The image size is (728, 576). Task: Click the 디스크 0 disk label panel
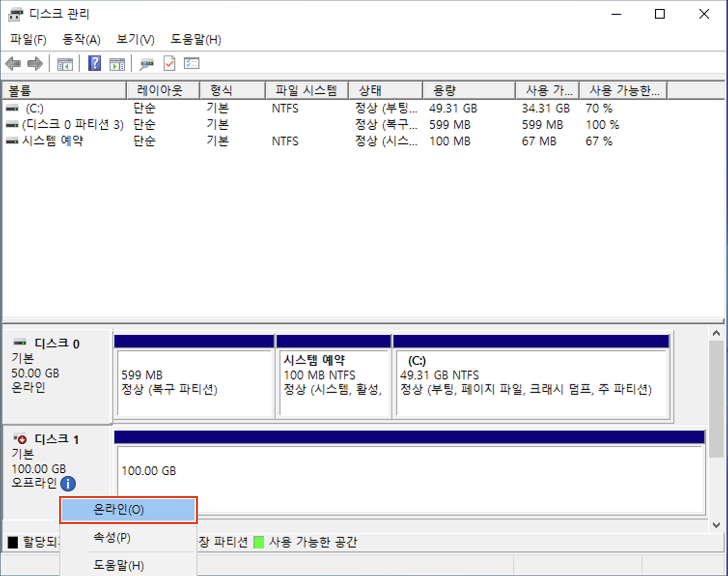tap(58, 376)
